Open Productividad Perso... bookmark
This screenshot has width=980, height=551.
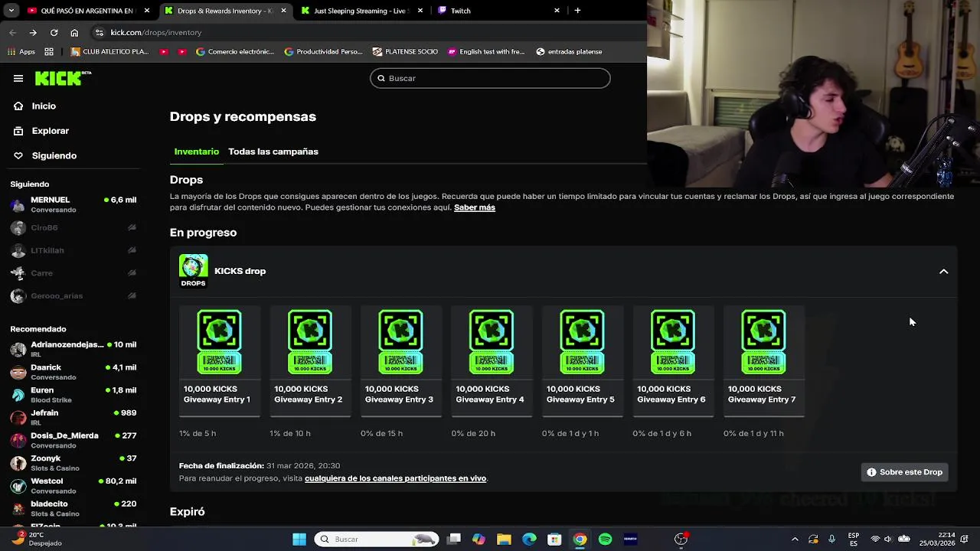pos(323,52)
